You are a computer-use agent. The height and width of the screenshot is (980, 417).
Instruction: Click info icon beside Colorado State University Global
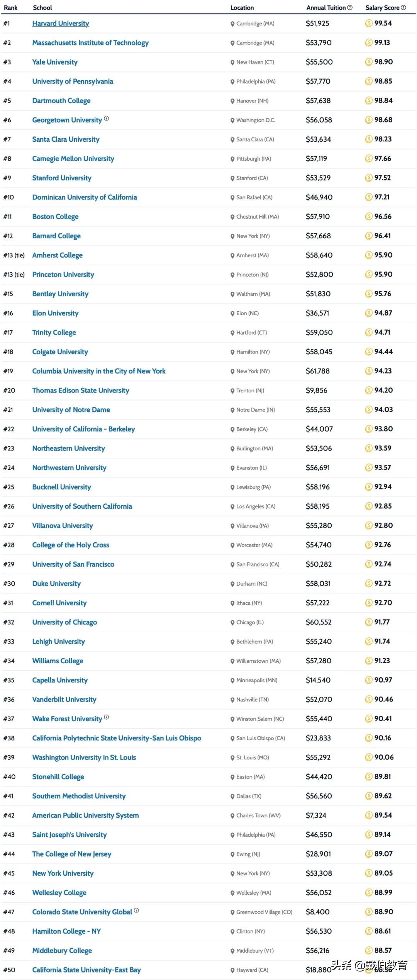[x=137, y=910]
